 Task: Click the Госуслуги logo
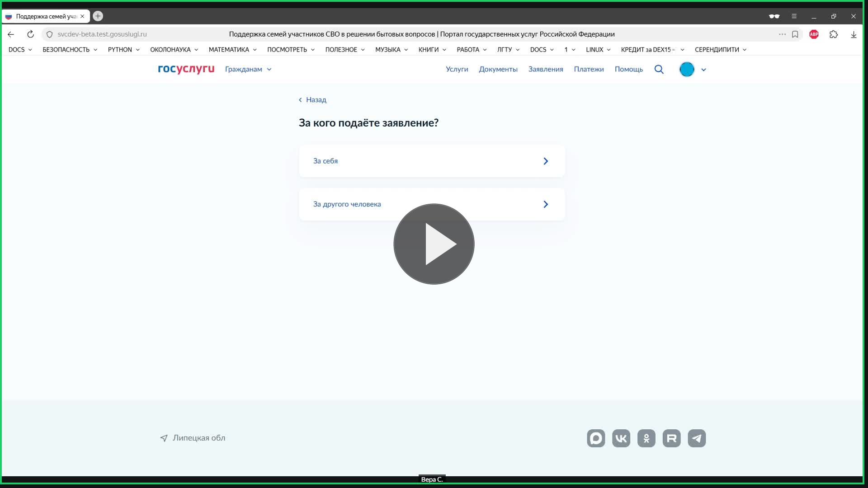pos(186,69)
